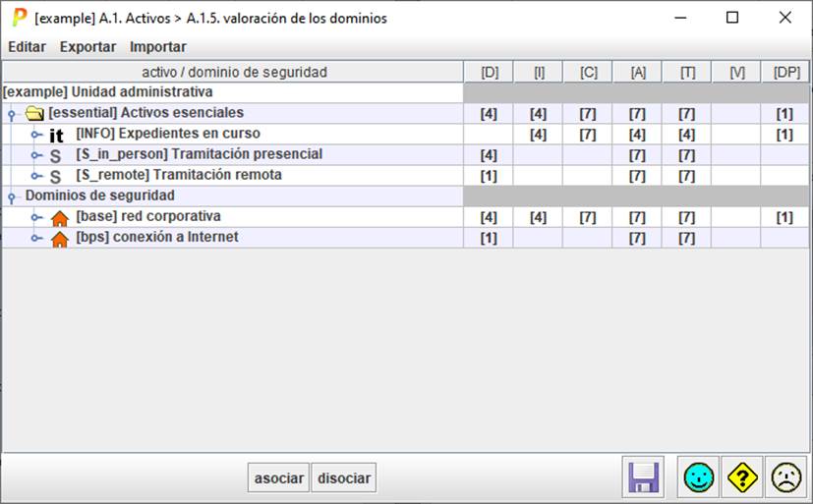Click the folder icon for Activos esenciales

(35, 114)
